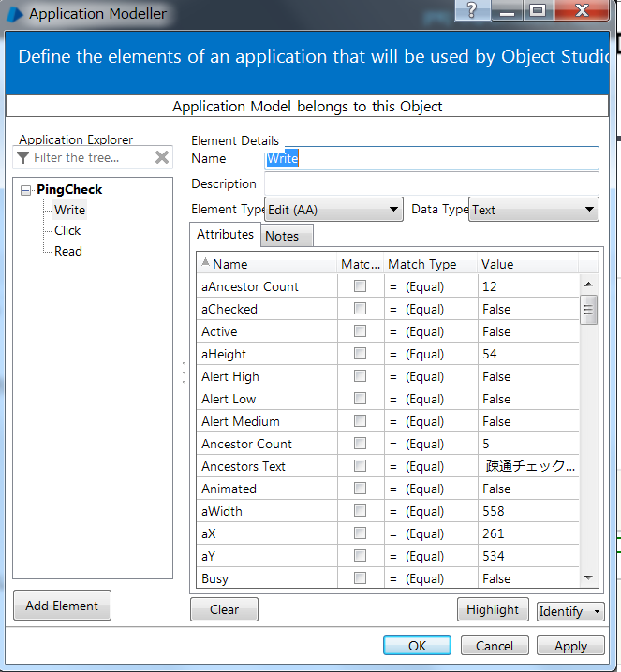Click the Name column sort arrow
Viewport: 621px width, 672px height.
tap(205, 262)
